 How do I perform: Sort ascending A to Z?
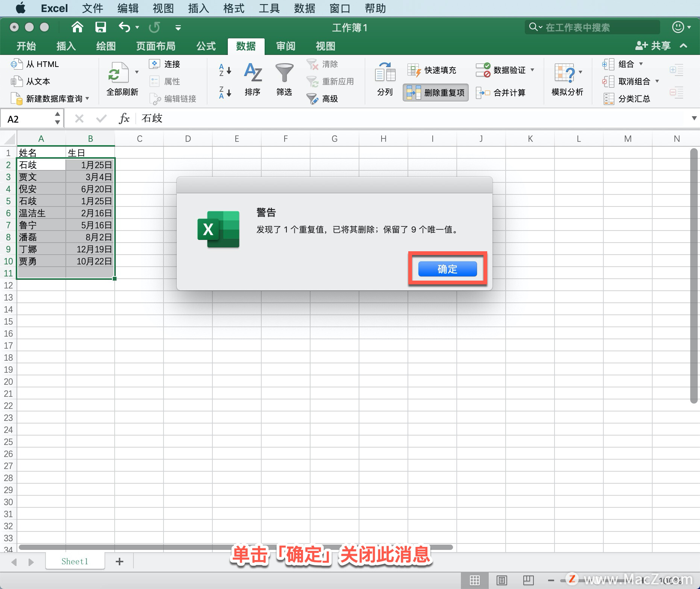[x=225, y=70]
